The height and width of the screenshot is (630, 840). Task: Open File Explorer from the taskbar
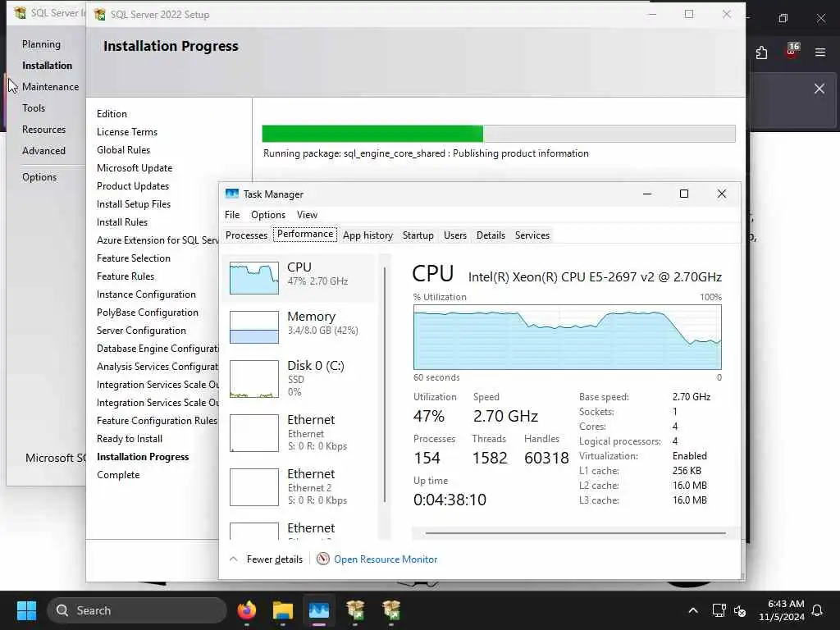[x=282, y=610]
